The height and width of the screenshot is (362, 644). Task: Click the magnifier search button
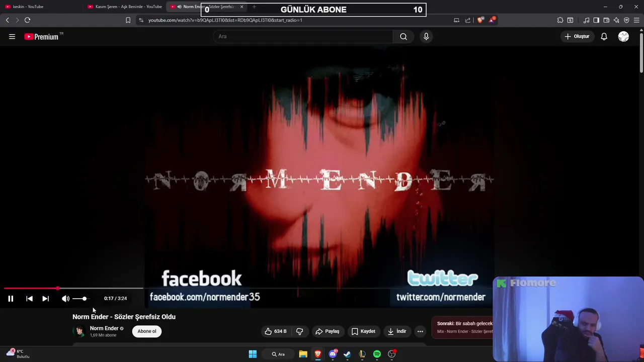point(404,36)
